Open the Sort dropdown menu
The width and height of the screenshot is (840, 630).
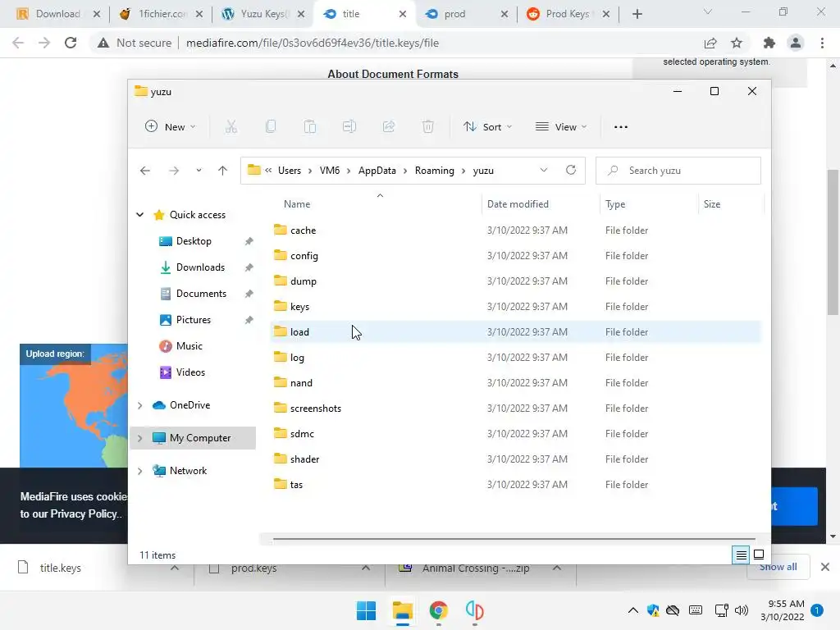(488, 127)
